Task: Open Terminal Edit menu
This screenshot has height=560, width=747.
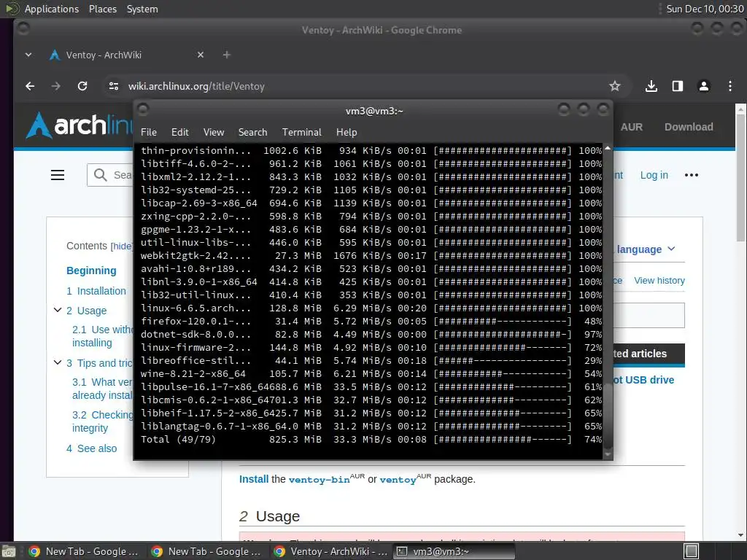Action: coord(180,133)
